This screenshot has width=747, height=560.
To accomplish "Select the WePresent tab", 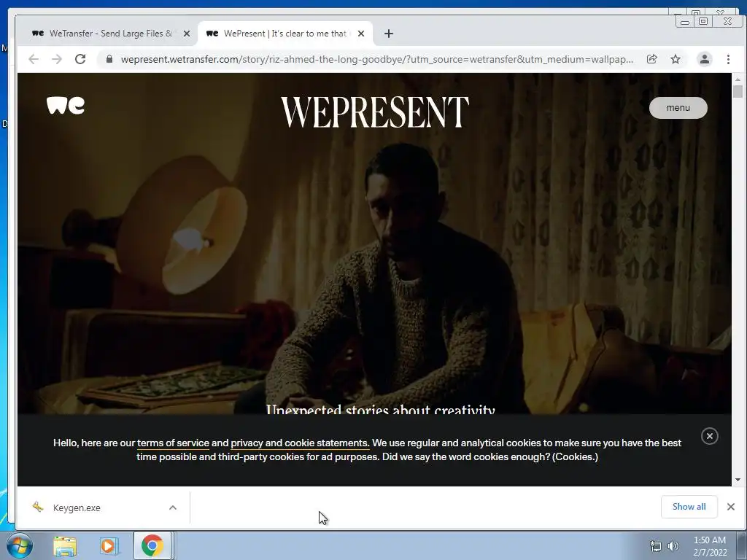I will [285, 34].
